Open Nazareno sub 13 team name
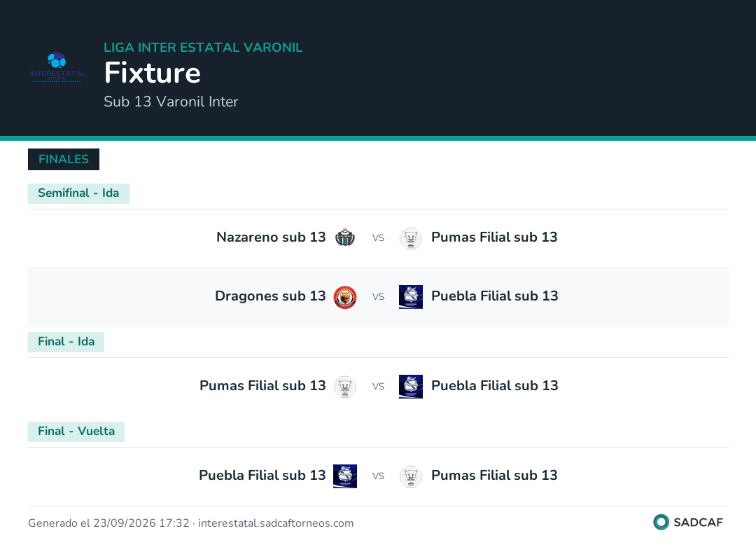 pyautogui.click(x=271, y=237)
